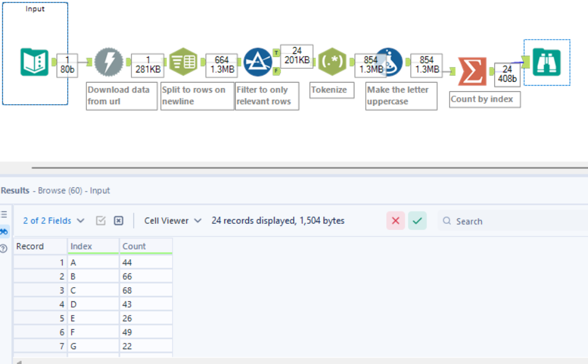Image resolution: width=588 pixels, height=364 pixels.
Task: Select the Summarize sigma tool
Action: tap(473, 71)
